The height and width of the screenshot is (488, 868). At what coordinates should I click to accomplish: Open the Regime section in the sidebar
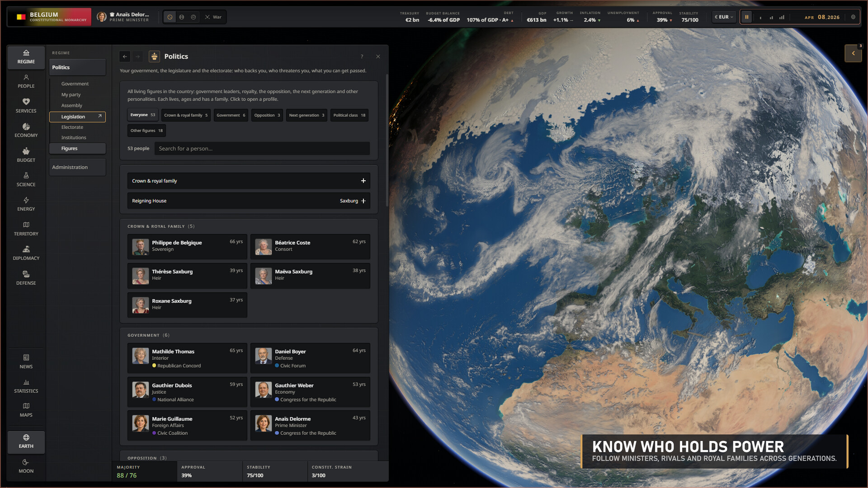(x=26, y=57)
